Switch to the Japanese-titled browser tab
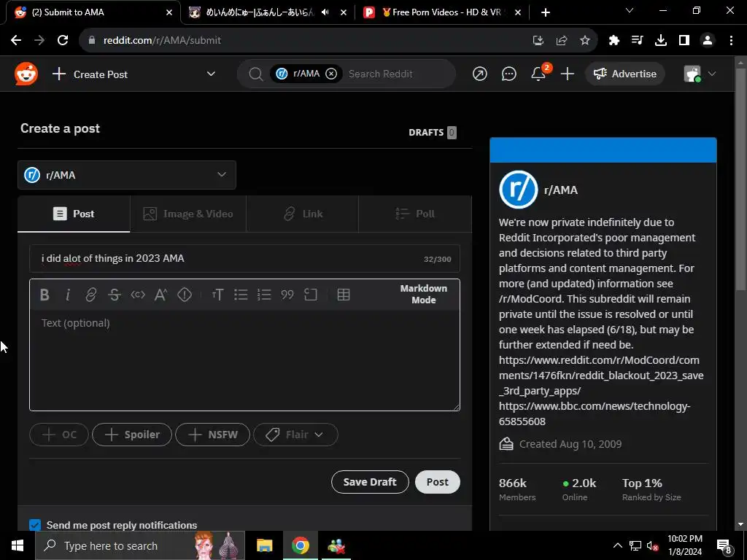 coord(260,12)
